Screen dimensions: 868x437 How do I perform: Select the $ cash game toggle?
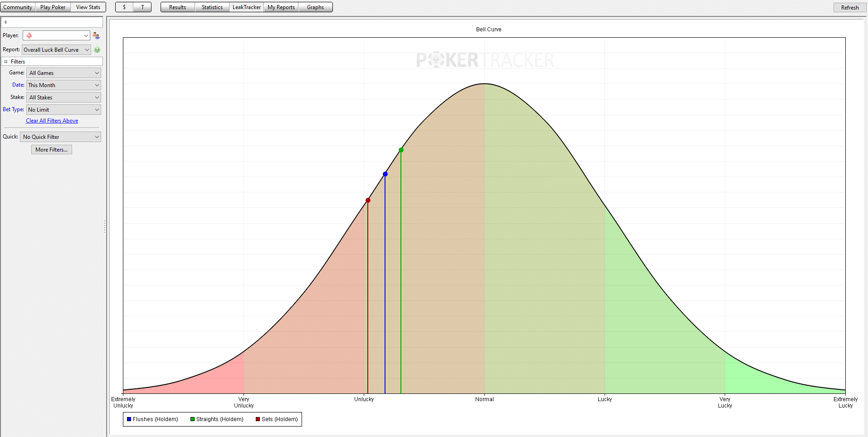click(x=124, y=7)
